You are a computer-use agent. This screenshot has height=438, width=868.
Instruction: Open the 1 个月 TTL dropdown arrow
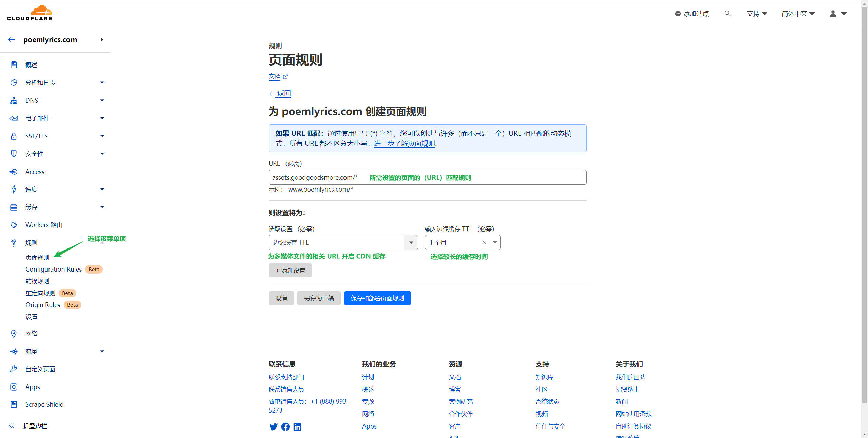495,242
